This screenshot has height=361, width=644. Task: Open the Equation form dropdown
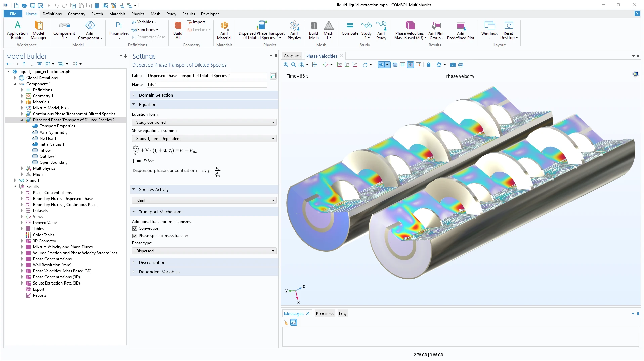point(204,122)
